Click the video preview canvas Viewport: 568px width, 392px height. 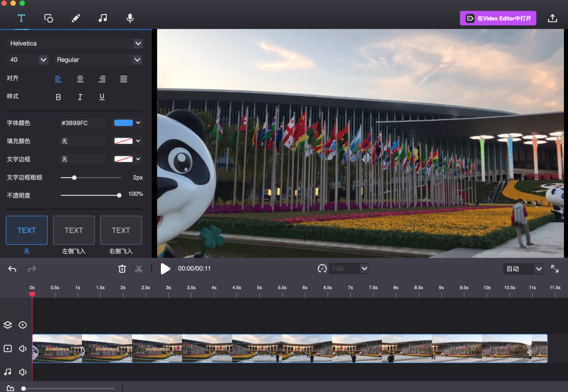[360, 143]
